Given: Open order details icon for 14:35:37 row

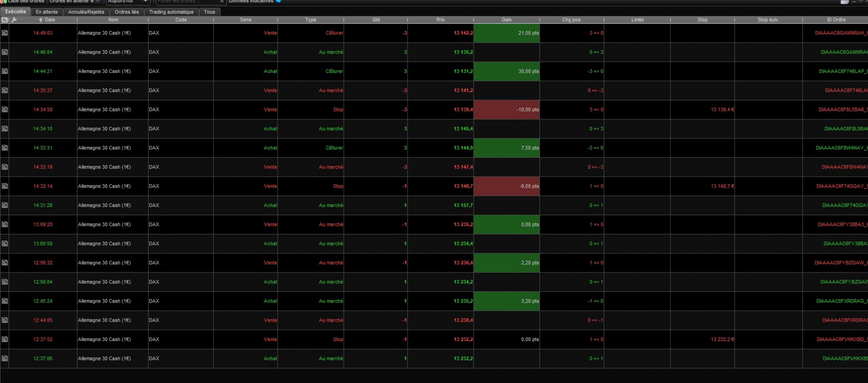Looking at the screenshot, I should pyautogui.click(x=5, y=90).
